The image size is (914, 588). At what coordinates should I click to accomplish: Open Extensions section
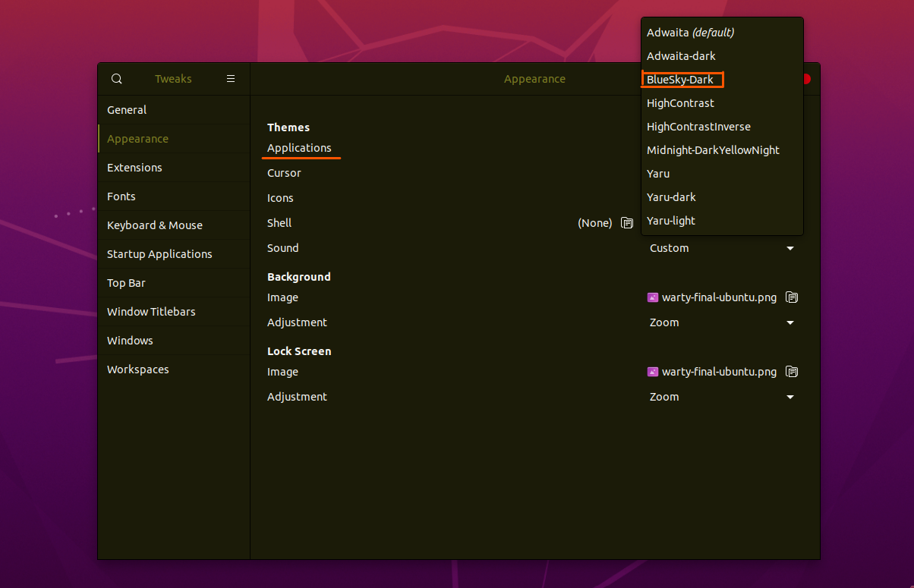tap(174, 168)
